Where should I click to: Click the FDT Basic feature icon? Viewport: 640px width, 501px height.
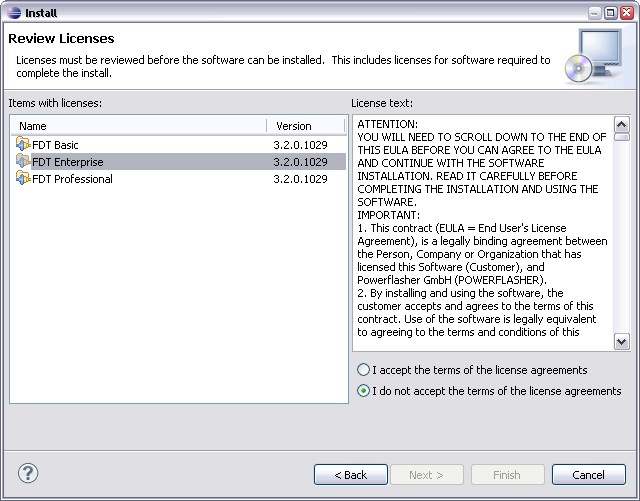pos(23,144)
